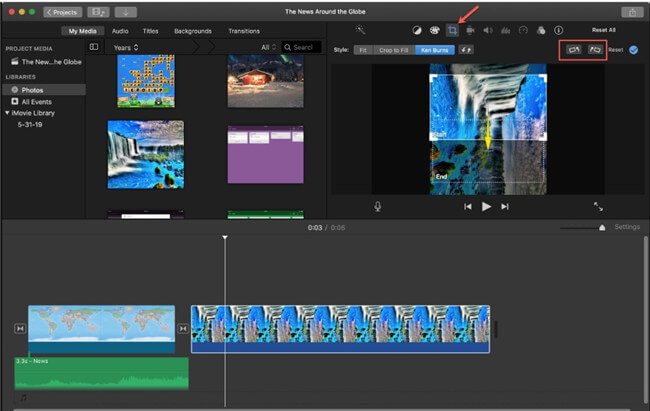Select the cropping tool icon

pyautogui.click(x=451, y=31)
